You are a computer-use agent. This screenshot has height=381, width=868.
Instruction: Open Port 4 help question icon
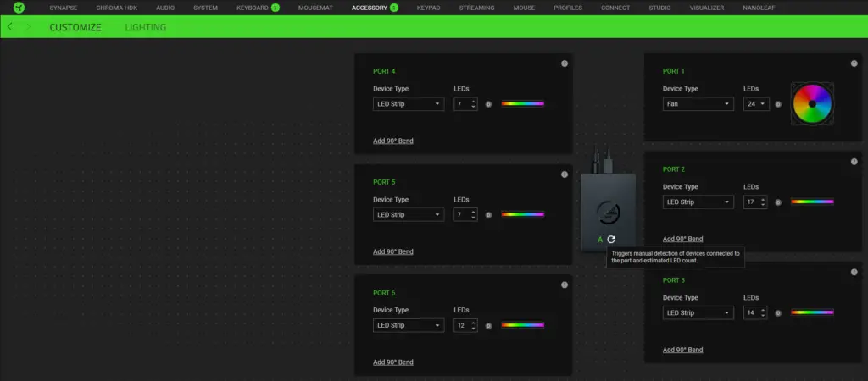(x=564, y=63)
